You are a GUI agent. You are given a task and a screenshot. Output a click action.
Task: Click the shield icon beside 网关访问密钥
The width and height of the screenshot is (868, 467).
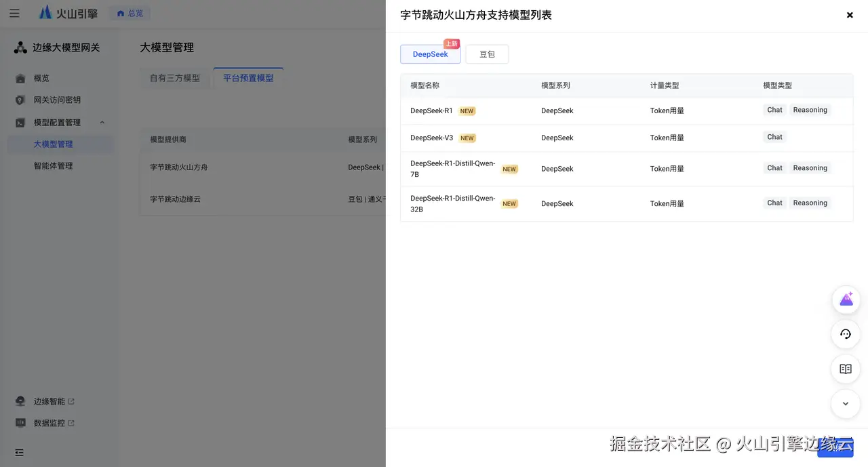(x=20, y=100)
